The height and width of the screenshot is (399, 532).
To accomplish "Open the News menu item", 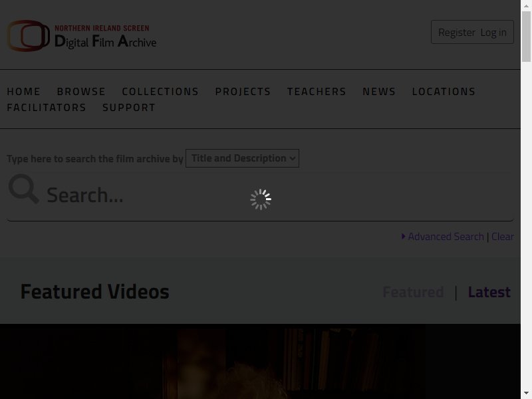I will click(379, 91).
